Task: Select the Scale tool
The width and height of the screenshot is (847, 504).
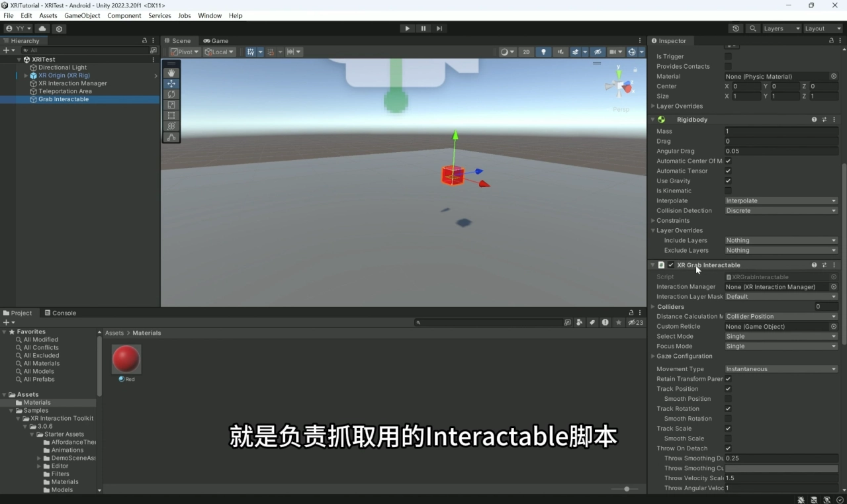Action: click(x=171, y=105)
